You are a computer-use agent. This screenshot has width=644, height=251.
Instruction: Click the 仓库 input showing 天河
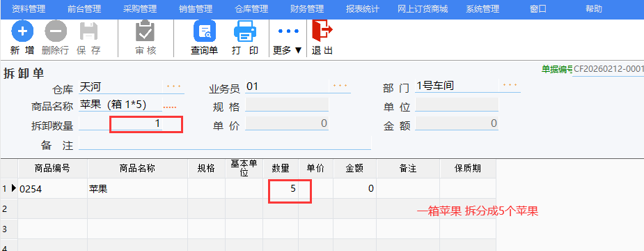tap(120, 87)
